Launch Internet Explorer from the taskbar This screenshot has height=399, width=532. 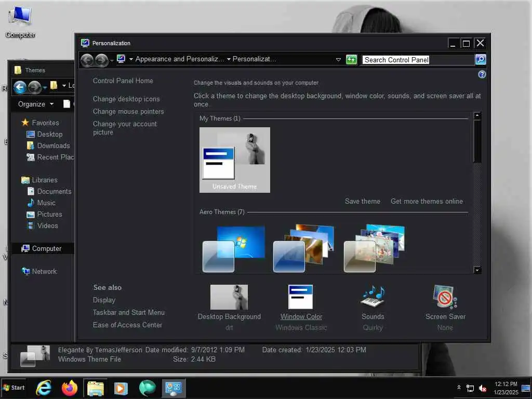pyautogui.click(x=44, y=388)
